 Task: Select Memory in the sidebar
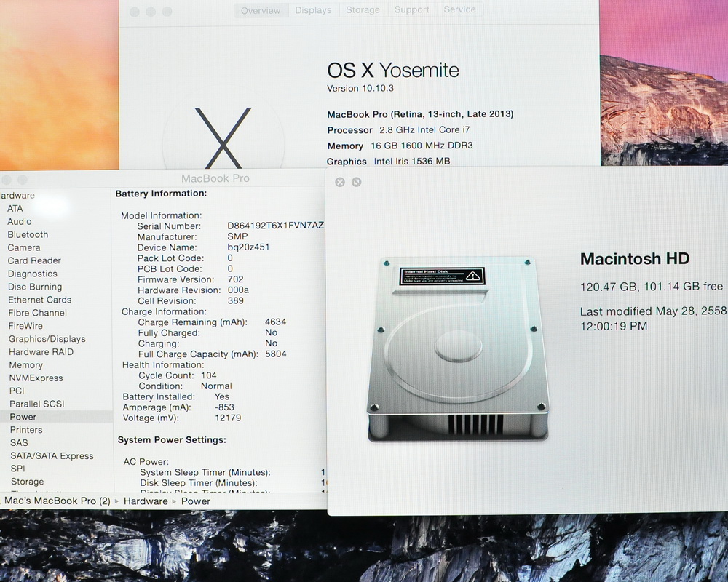pyautogui.click(x=26, y=364)
